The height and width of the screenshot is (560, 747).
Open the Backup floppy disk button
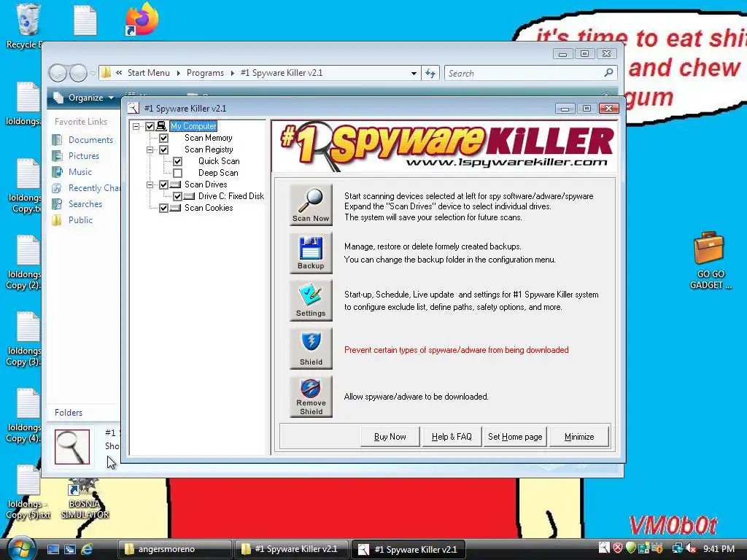[x=311, y=253]
